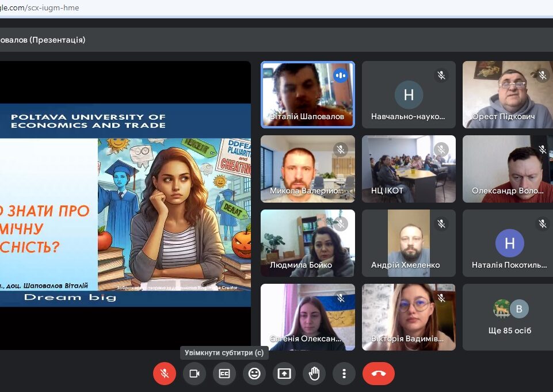
Task: Click the browser address bar URL
Action: point(40,8)
